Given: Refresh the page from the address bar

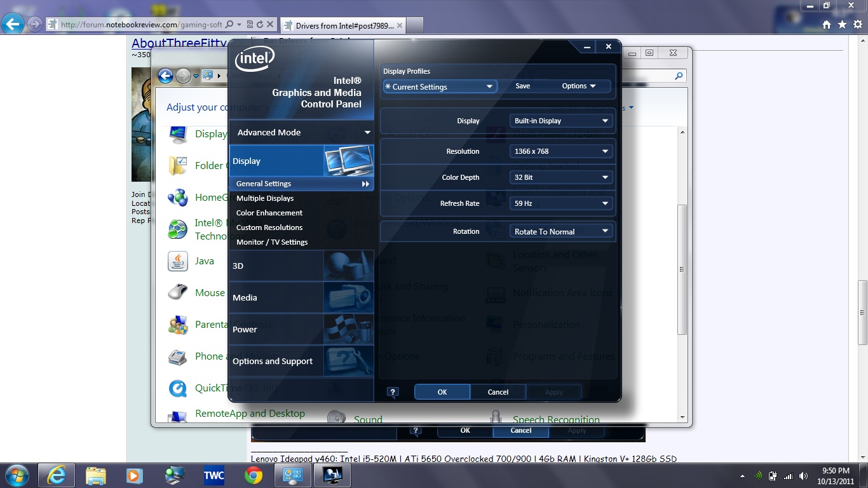Looking at the screenshot, I should [x=260, y=25].
